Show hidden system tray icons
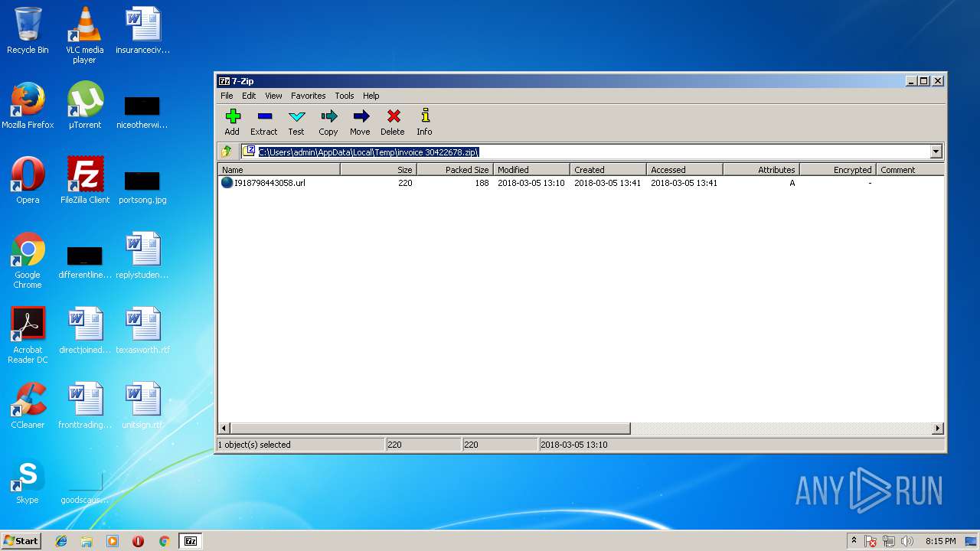980x551 pixels. pos(854,541)
